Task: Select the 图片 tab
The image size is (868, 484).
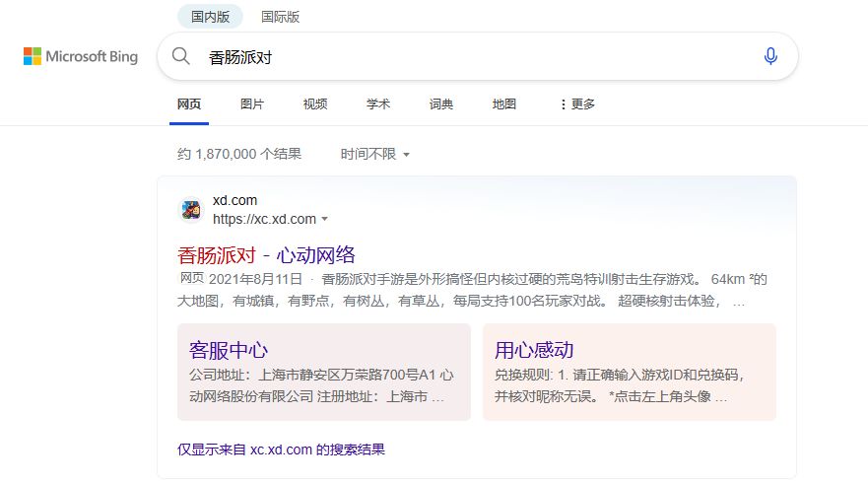Action: click(252, 104)
